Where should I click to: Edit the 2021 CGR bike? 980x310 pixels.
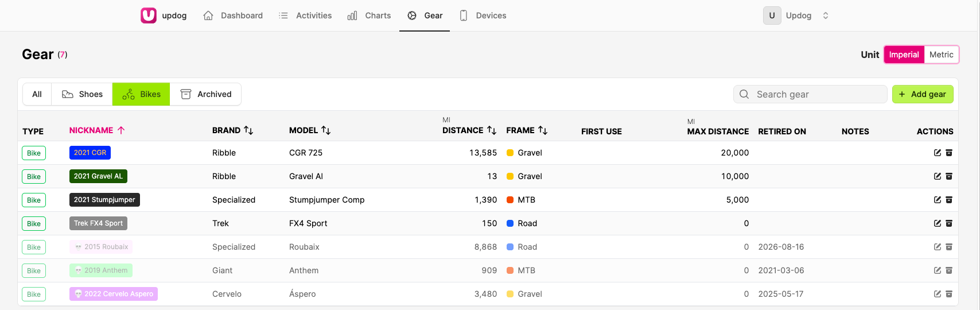[x=938, y=153]
